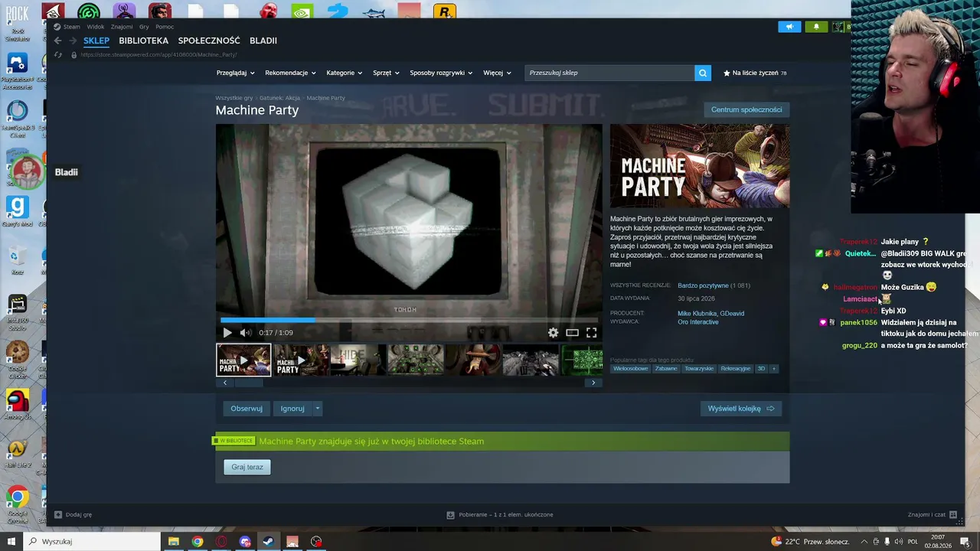This screenshot has height=551, width=980.
Task: Click Wyświetl kolejkę button
Action: [x=741, y=409]
